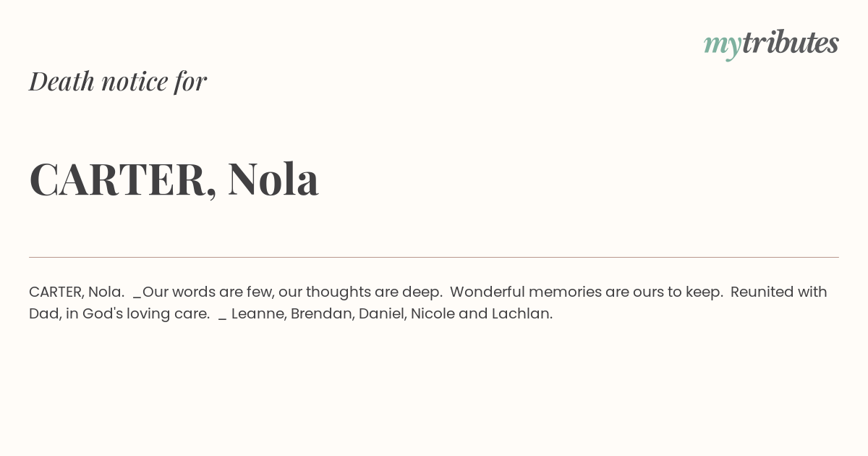Click the name "Lachlan" in the notice
The width and height of the screenshot is (868, 456).
tap(522, 313)
